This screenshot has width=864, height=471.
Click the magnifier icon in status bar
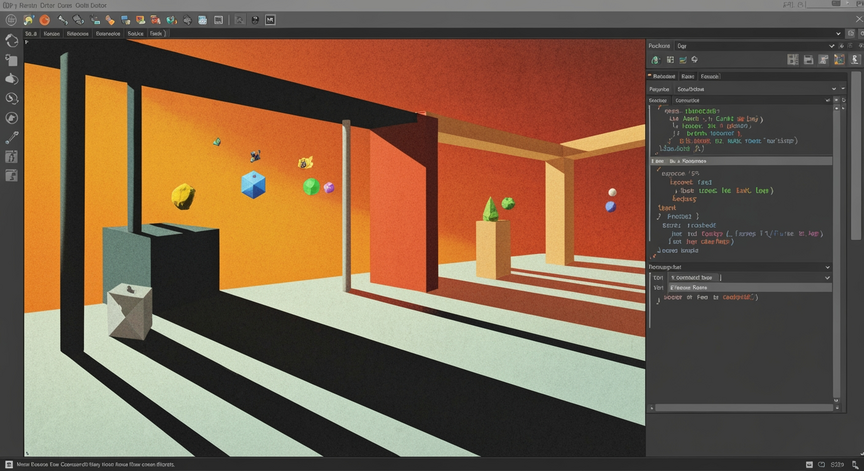click(x=855, y=465)
